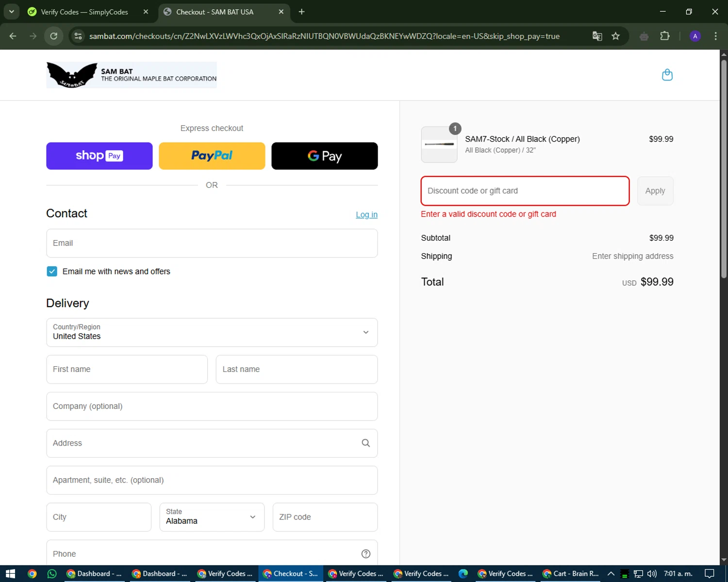728x582 pixels.
Task: Open Microsoft Edge from the taskbar
Action: tap(463, 574)
